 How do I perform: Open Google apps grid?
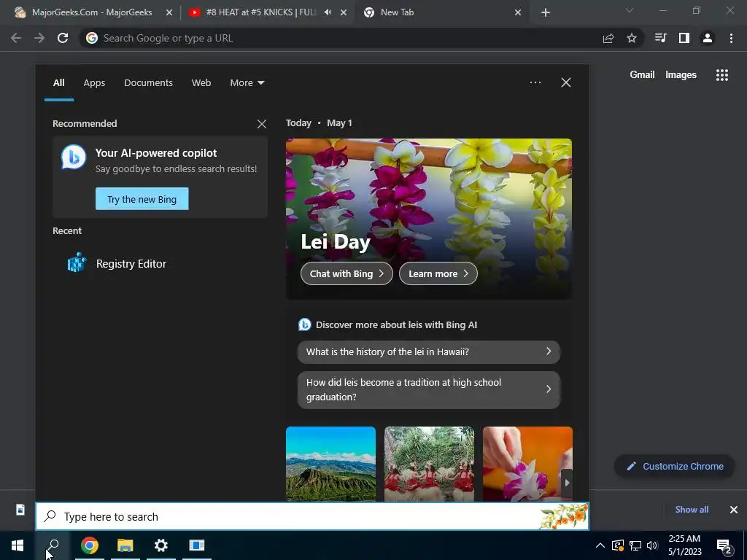(722, 75)
